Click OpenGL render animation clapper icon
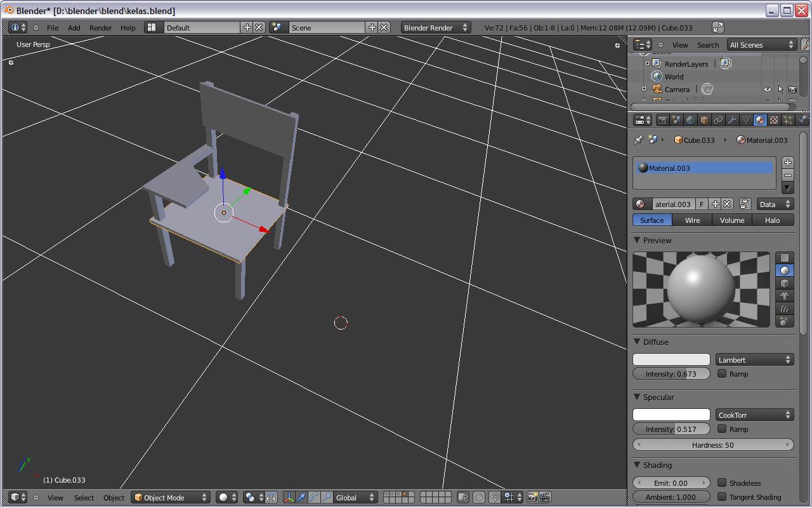 (545, 497)
